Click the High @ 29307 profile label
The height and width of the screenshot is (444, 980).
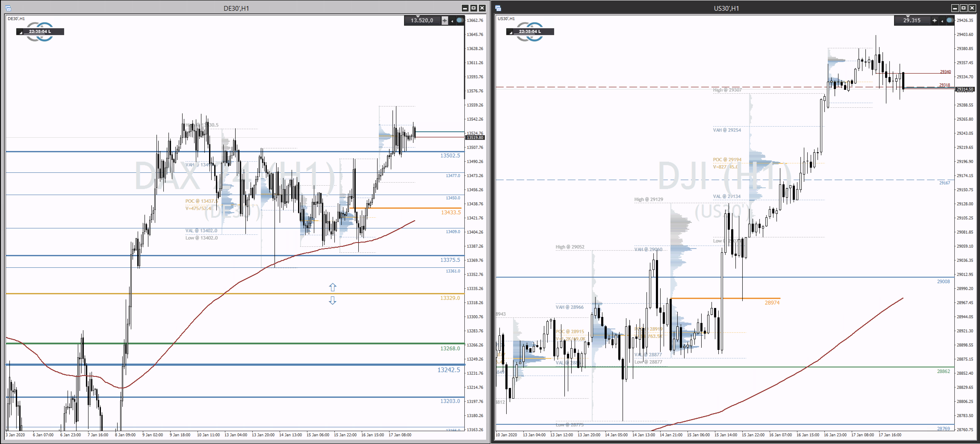pos(727,90)
